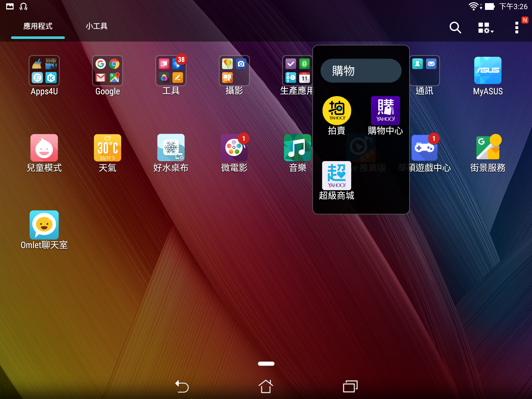The width and height of the screenshot is (532, 399).
Task: Open the 微電影 mini movie app
Action: pos(234,148)
